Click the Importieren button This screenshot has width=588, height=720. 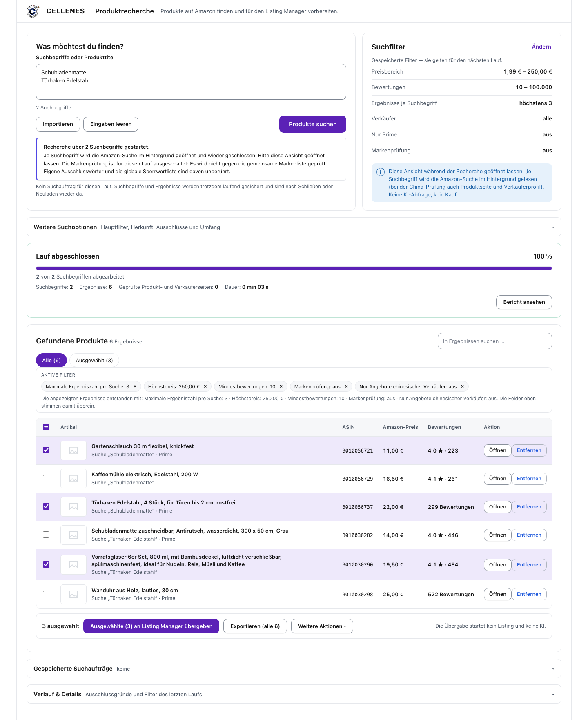coord(58,124)
